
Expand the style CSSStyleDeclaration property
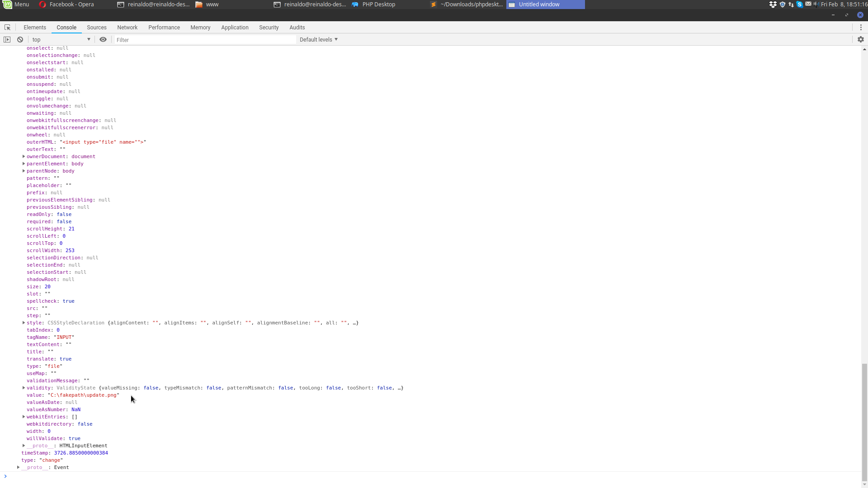tap(23, 323)
